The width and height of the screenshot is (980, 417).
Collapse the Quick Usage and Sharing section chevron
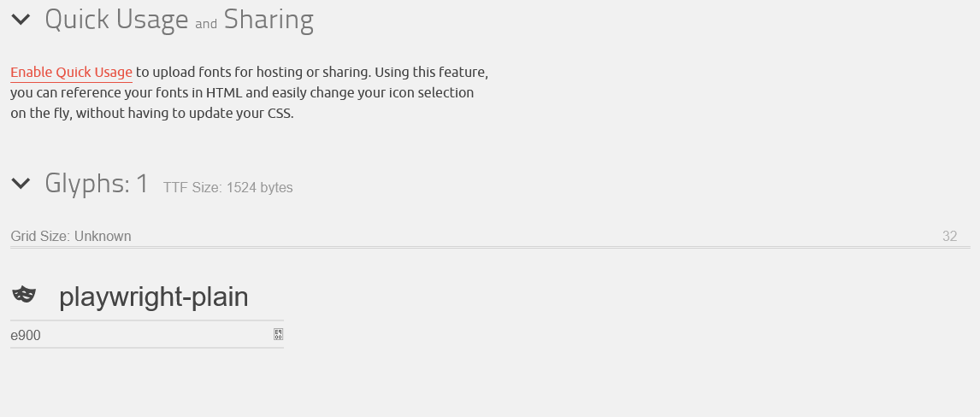pyautogui.click(x=21, y=20)
